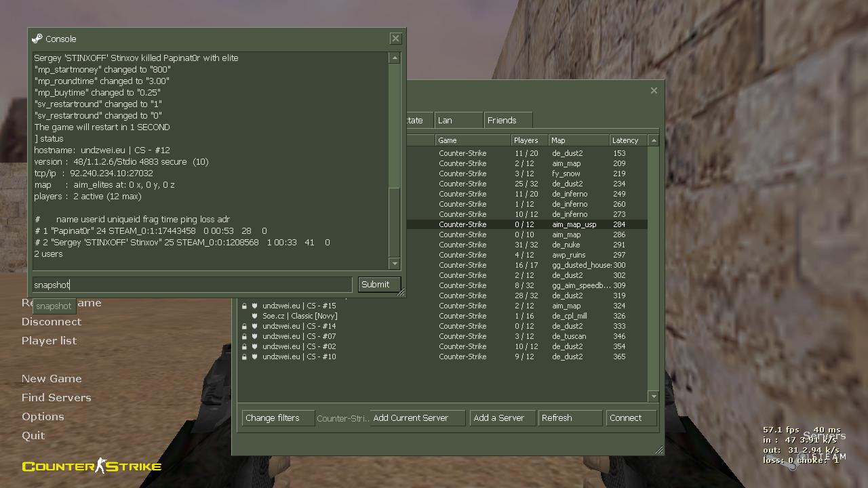Open Player list from the main menu
This screenshot has height=488, width=868.
click(49, 341)
